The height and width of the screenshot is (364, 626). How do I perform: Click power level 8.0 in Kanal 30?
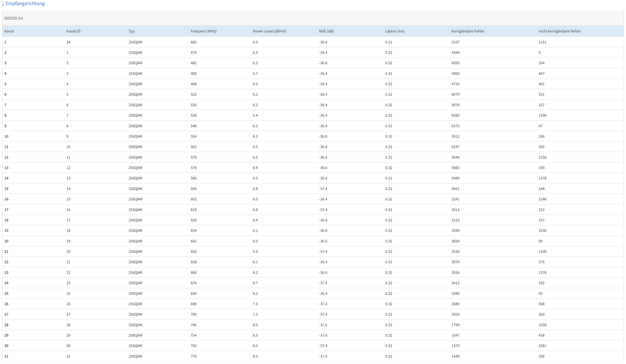255,346
